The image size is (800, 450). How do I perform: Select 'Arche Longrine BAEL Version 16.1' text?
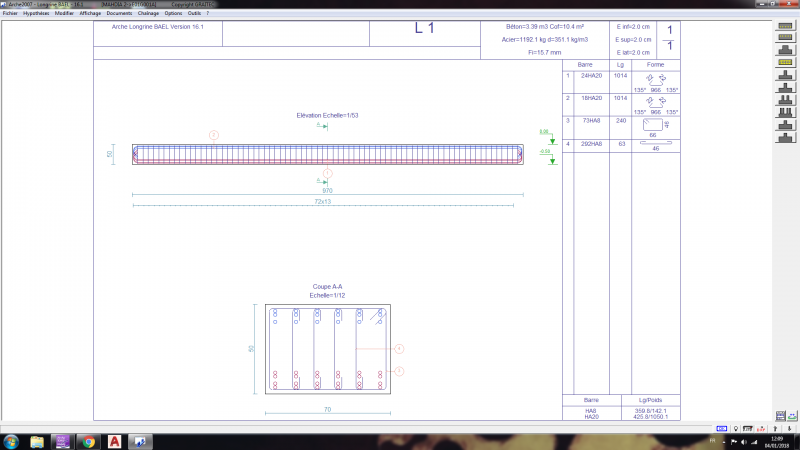[x=158, y=27]
